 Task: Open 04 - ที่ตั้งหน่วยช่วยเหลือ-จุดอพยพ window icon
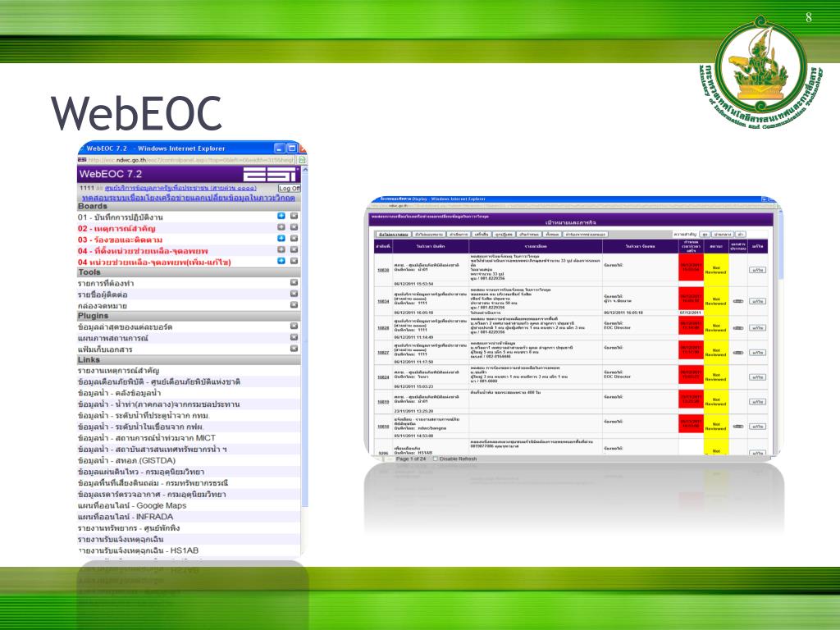(x=294, y=249)
